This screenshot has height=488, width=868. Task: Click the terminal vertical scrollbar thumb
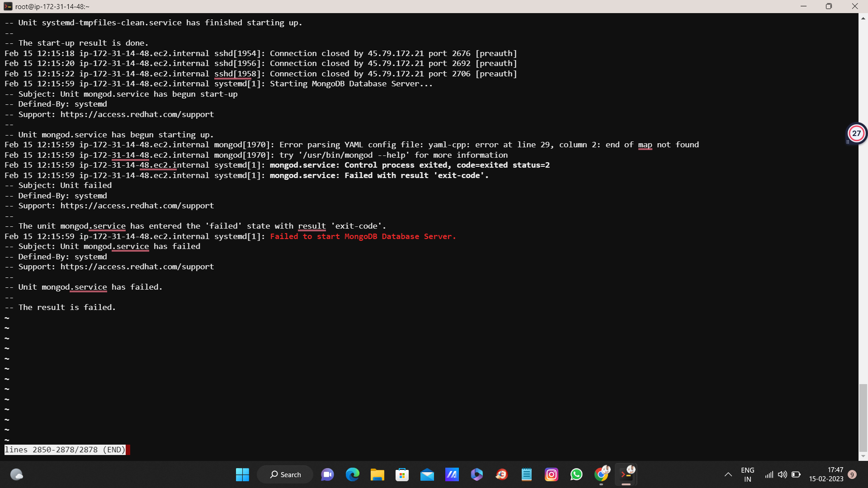[863, 418]
